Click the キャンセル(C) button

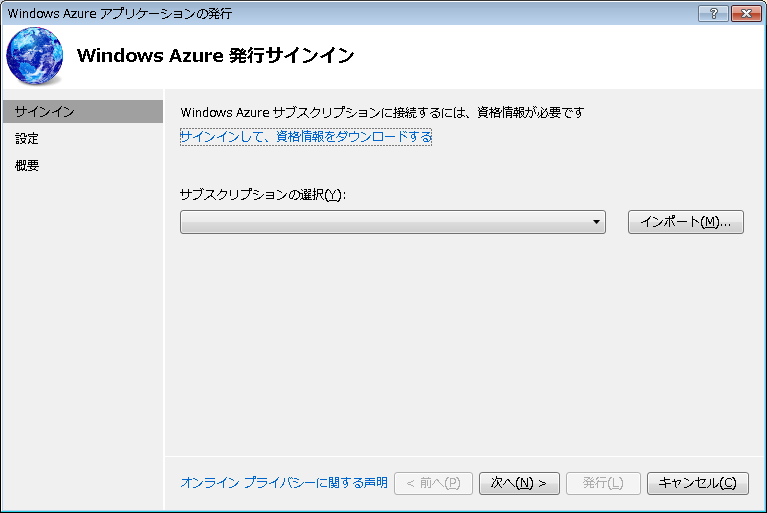point(698,483)
